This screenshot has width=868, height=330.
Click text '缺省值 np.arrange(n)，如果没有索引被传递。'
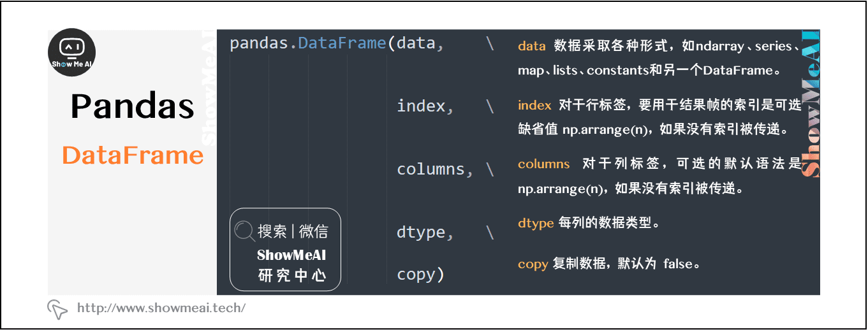click(x=654, y=130)
